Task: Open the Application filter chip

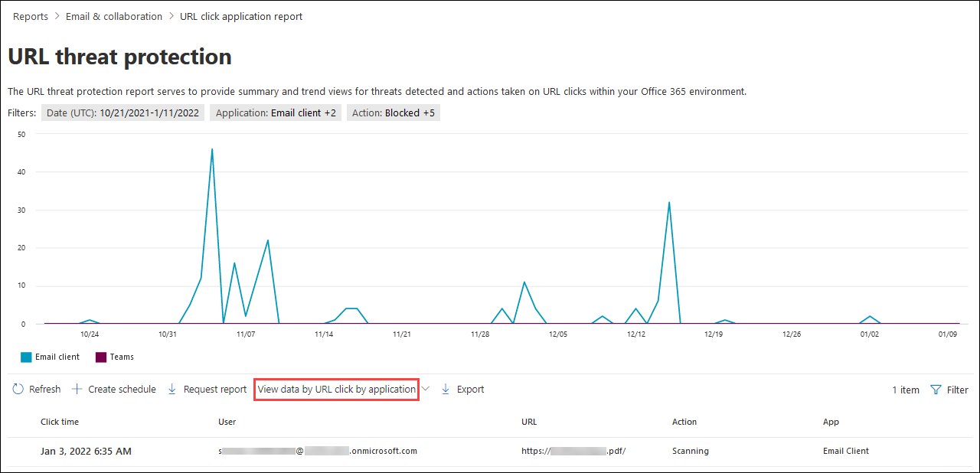Action: [x=276, y=113]
